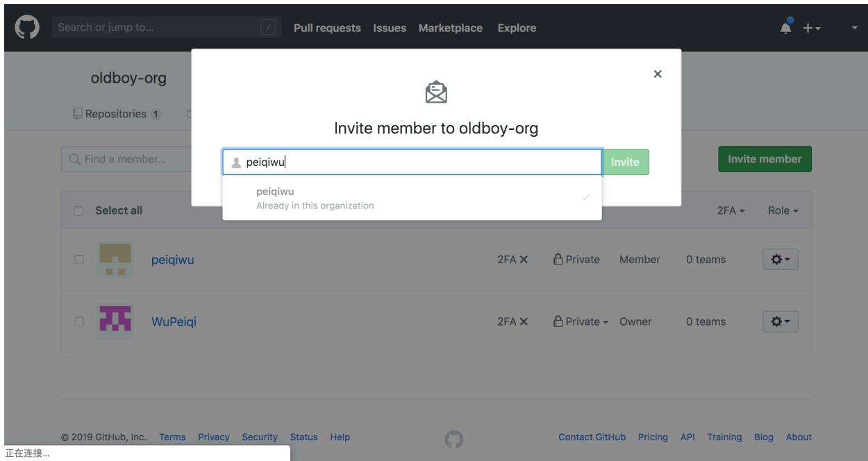The width and height of the screenshot is (868, 461).
Task: Select the peiqiwu autocomplete suggestion
Action: coord(412,198)
